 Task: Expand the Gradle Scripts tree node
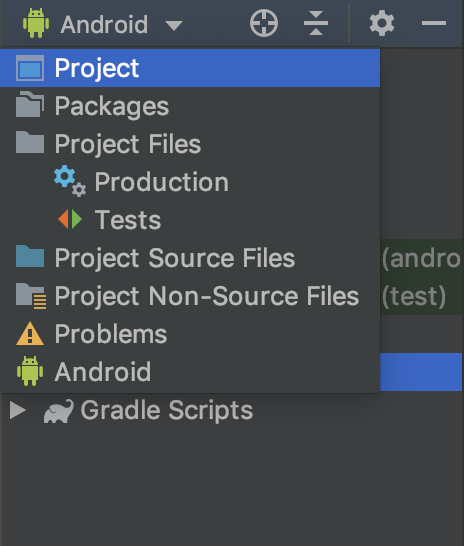[x=18, y=410]
